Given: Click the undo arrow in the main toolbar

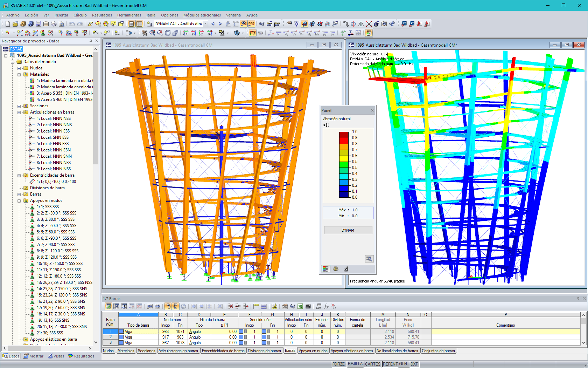Looking at the screenshot, I should pos(72,24).
